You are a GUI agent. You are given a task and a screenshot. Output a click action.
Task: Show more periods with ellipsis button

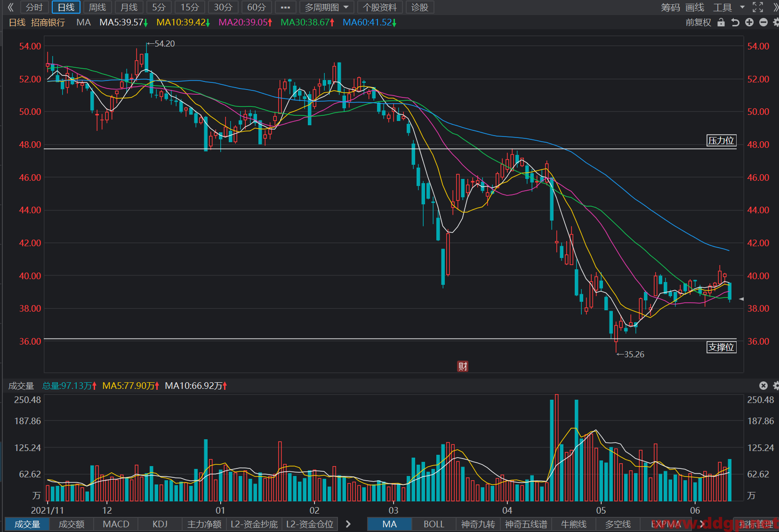click(285, 7)
